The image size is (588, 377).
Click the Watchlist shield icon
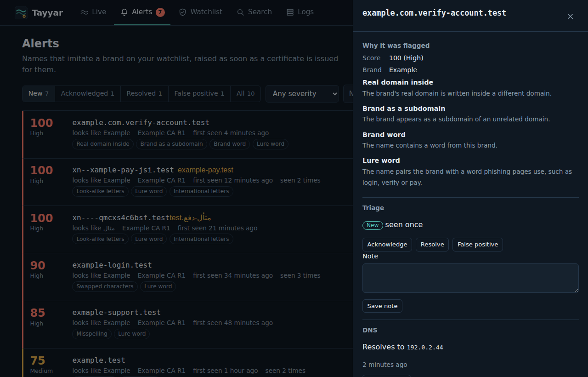coord(183,12)
